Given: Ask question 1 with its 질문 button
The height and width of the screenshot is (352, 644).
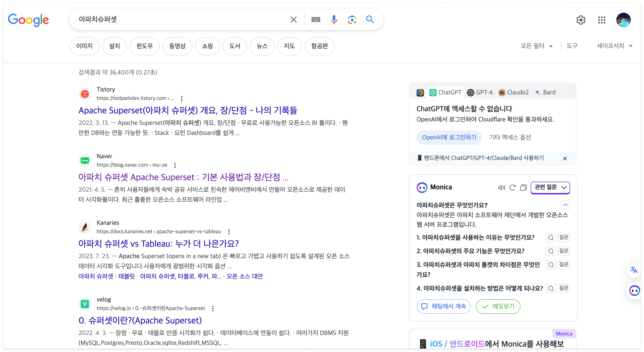Looking at the screenshot, I should [x=564, y=237].
